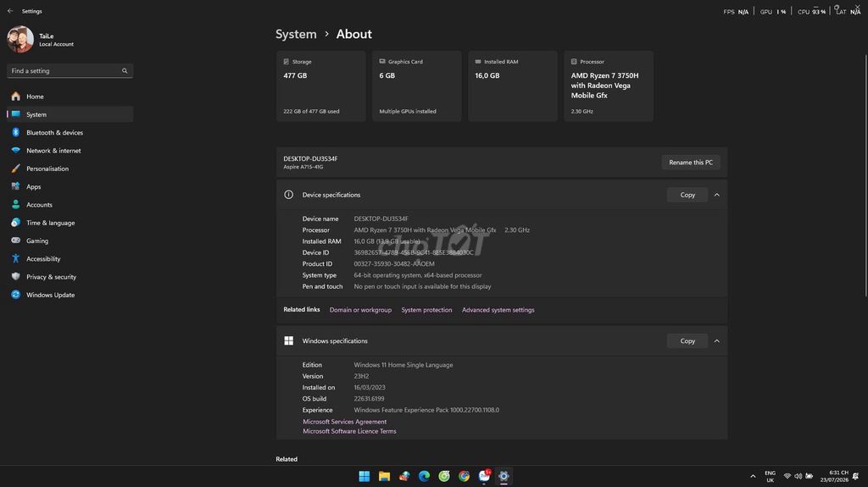Open the Home settings page

click(70, 97)
